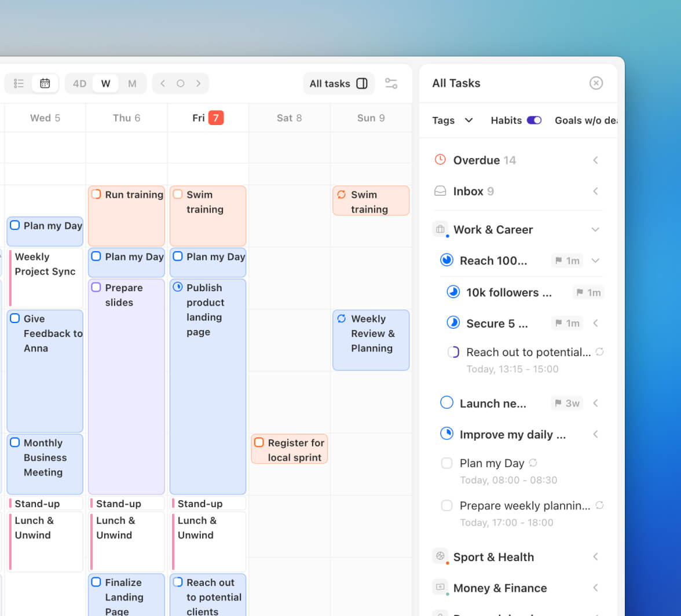Image resolution: width=681 pixels, height=616 pixels.
Task: Check Plan my Day on Wednesday
Action: (15, 225)
